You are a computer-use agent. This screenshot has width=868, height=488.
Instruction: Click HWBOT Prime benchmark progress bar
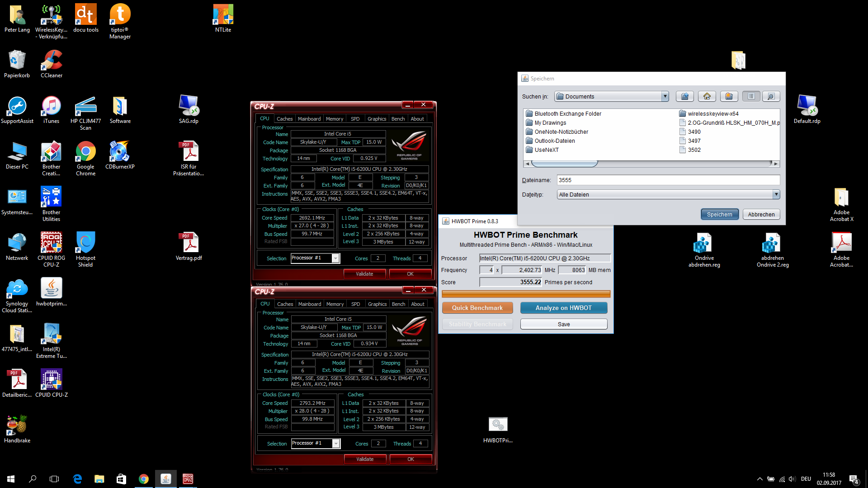(x=526, y=294)
